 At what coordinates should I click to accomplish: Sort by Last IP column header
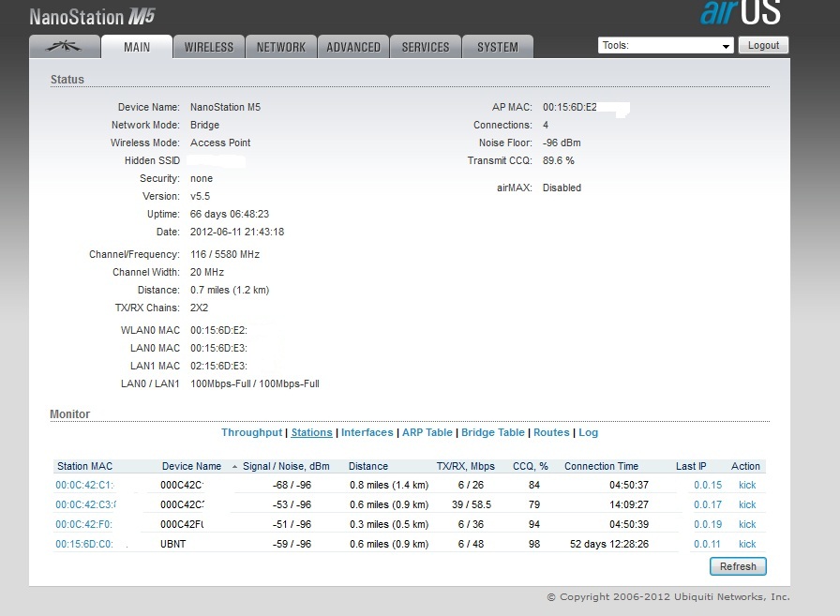[x=691, y=466]
